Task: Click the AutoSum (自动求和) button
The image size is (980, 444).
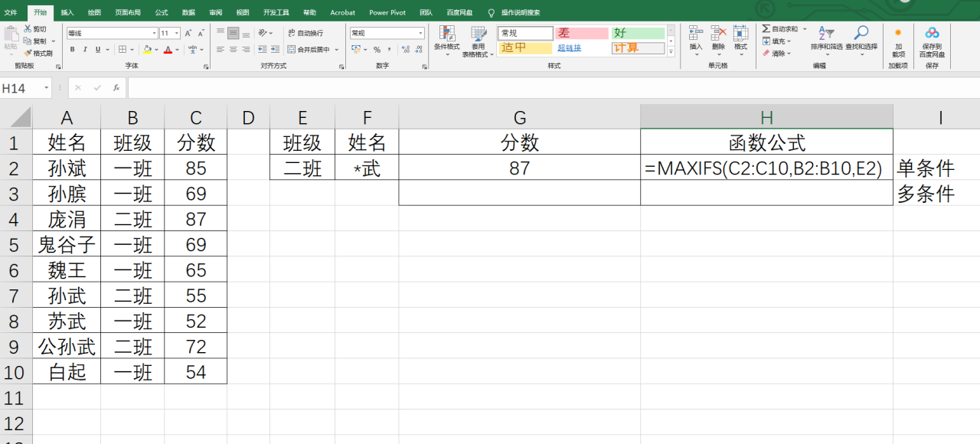Action: (780, 29)
